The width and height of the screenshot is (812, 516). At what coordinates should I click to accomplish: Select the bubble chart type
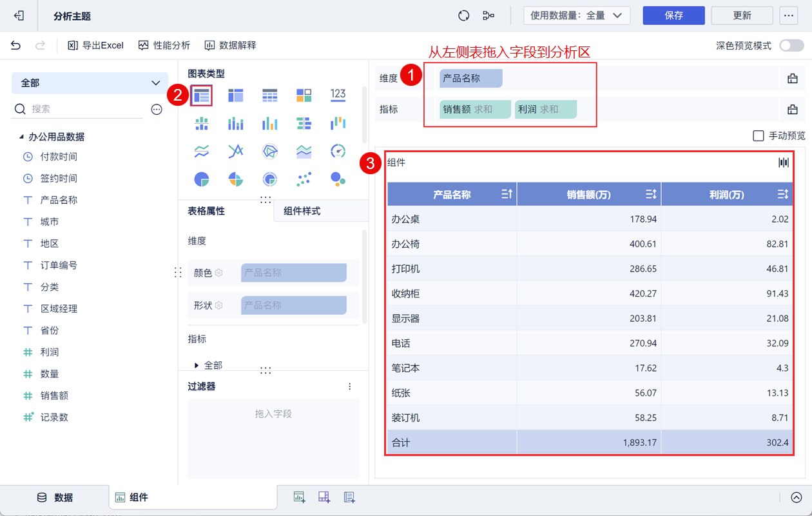coord(338,179)
